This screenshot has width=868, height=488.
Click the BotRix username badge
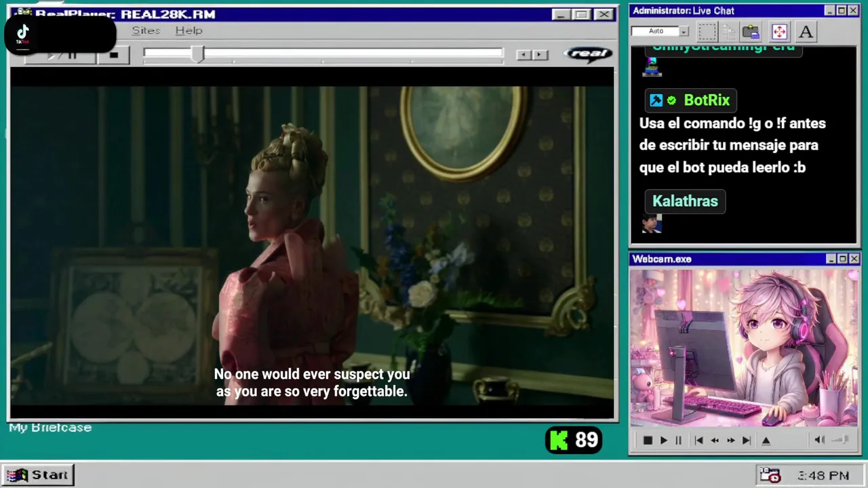click(690, 100)
